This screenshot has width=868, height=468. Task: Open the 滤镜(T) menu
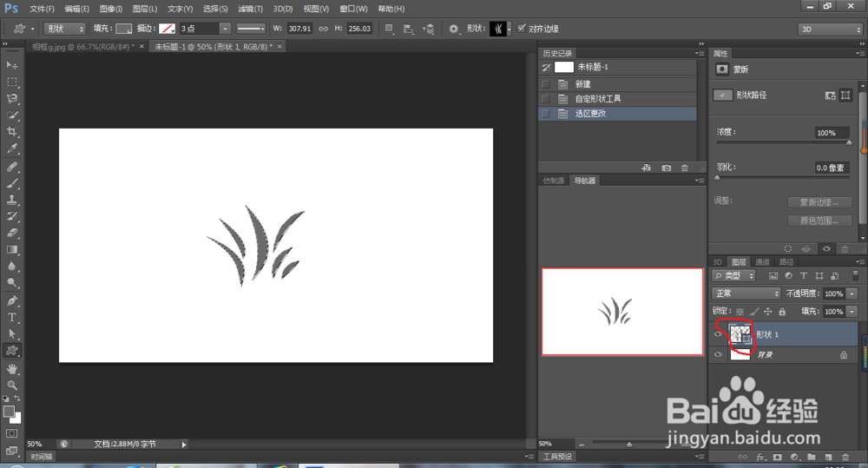[250, 9]
